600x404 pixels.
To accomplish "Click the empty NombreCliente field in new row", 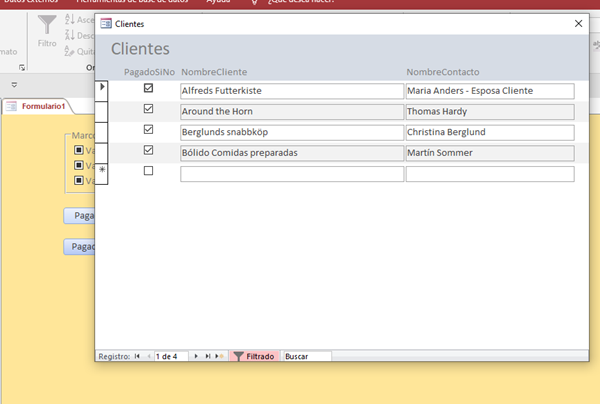I will pyautogui.click(x=292, y=174).
